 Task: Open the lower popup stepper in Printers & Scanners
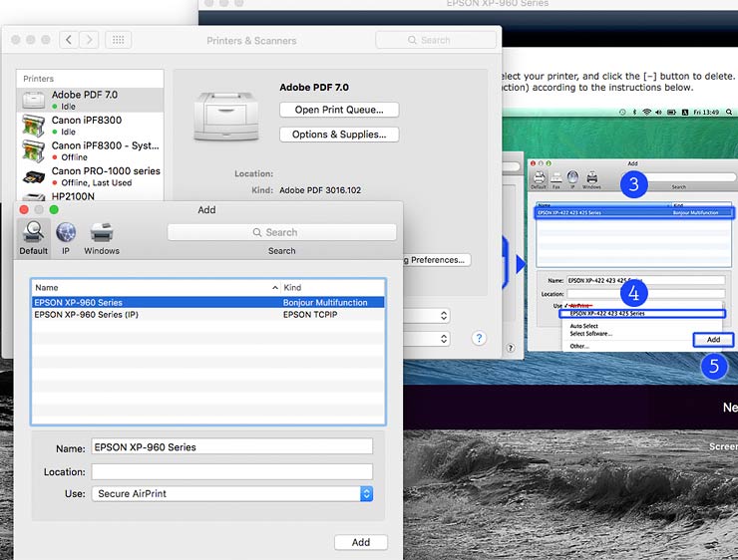(444, 339)
